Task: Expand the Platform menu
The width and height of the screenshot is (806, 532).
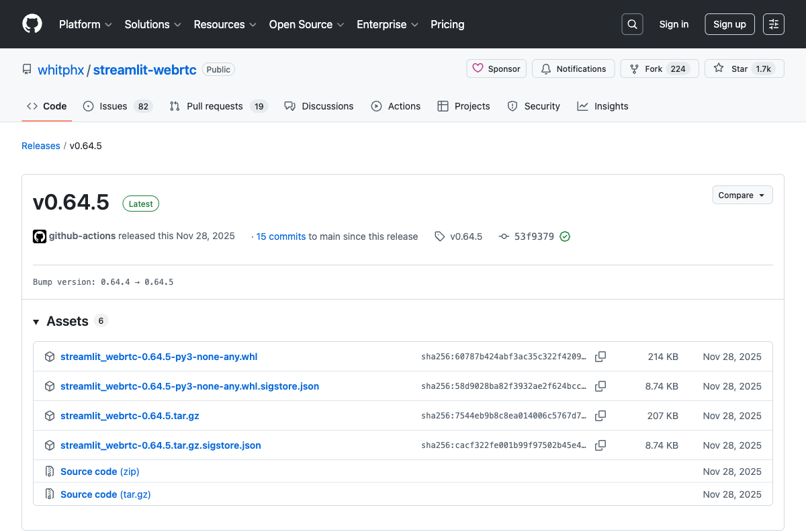Action: coord(85,24)
